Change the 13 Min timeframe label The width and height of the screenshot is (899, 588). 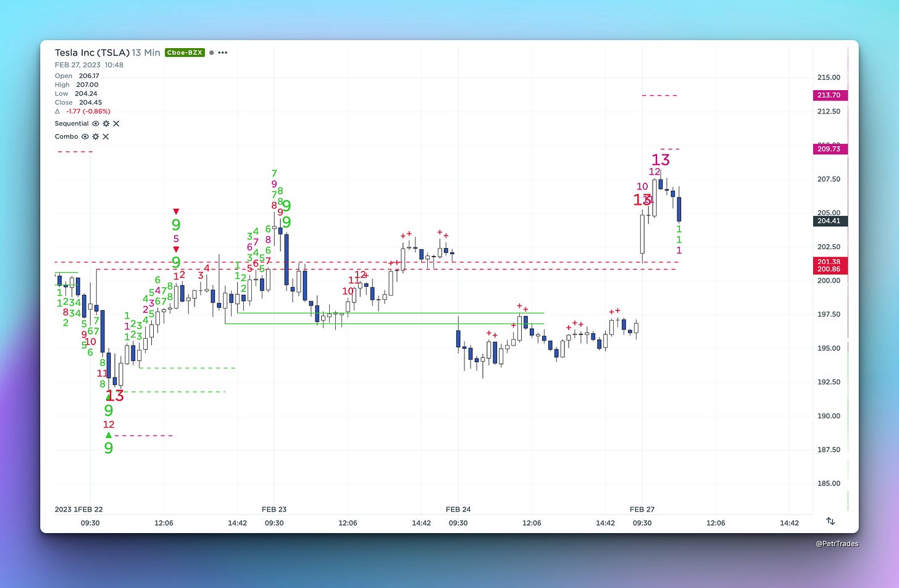click(146, 52)
